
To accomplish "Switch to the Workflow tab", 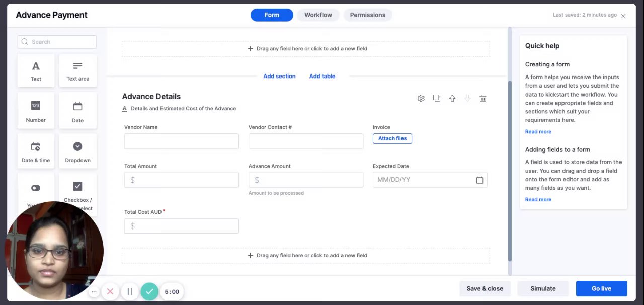I will coord(318,15).
